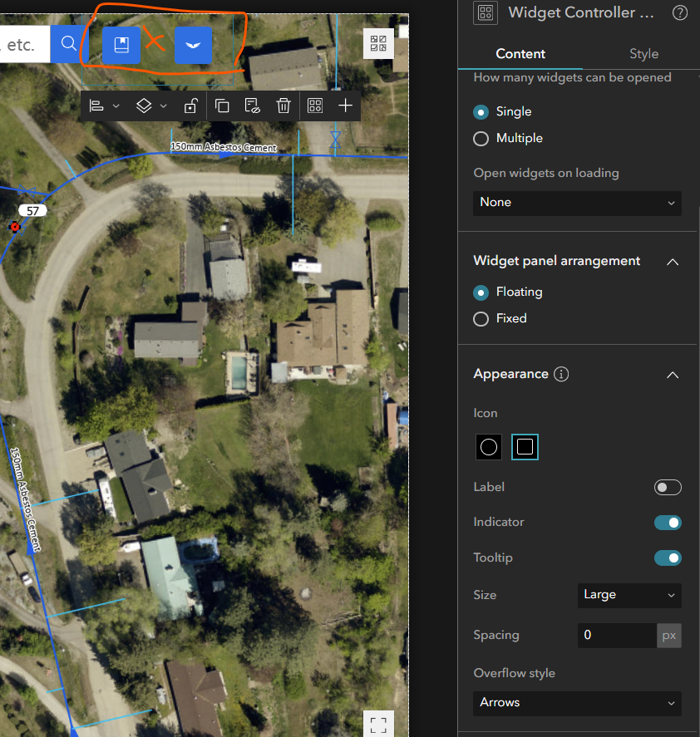Viewport: 700px width, 737px height.
Task: Enable the Label toggle
Action: 668,487
